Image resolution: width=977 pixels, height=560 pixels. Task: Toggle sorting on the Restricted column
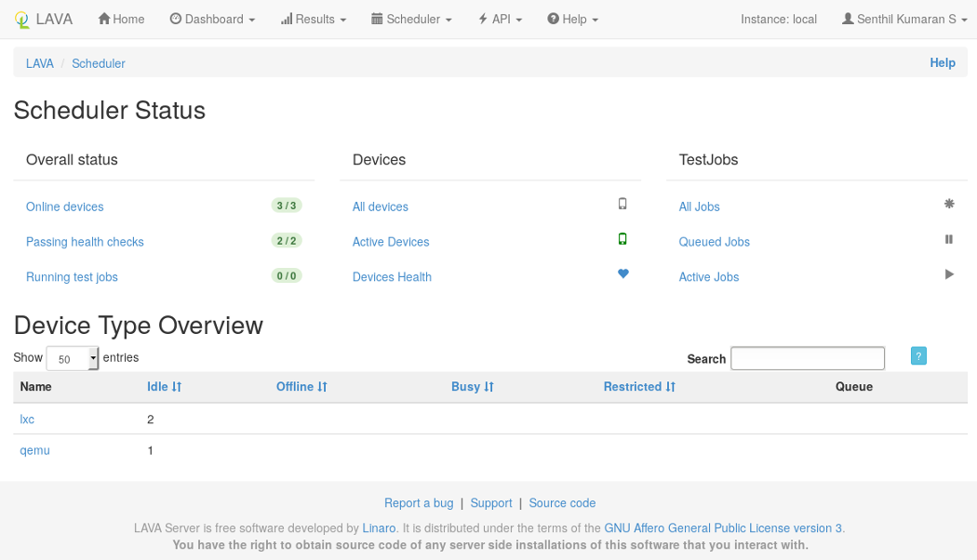click(639, 386)
